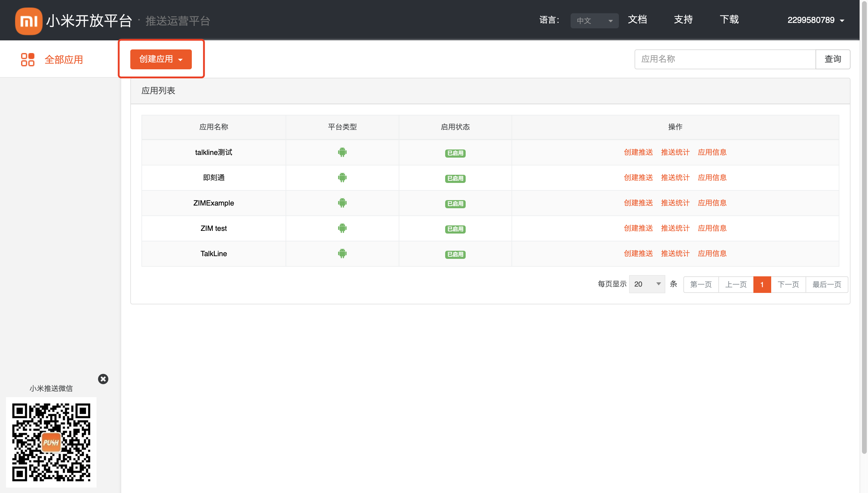Click Android icon in ZIM test row
The width and height of the screenshot is (868, 493).
click(342, 228)
